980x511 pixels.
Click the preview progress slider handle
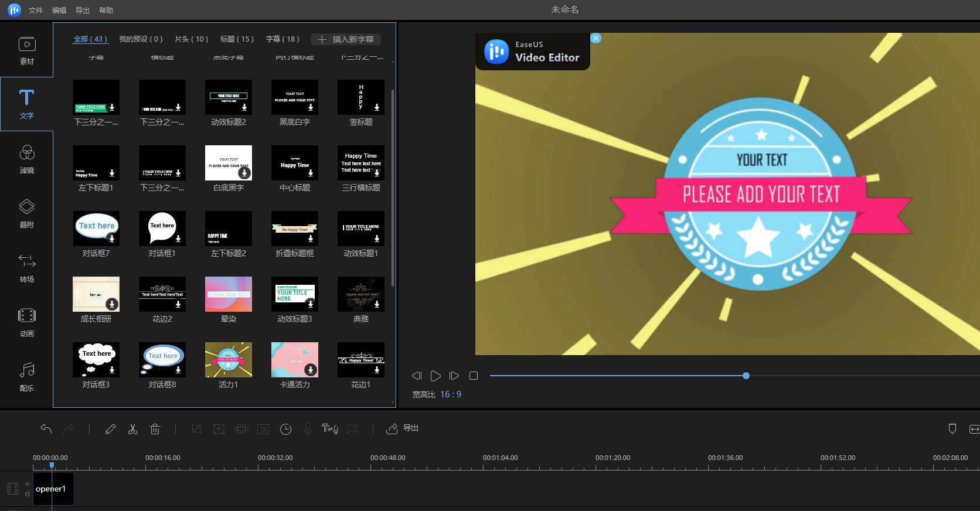click(746, 376)
